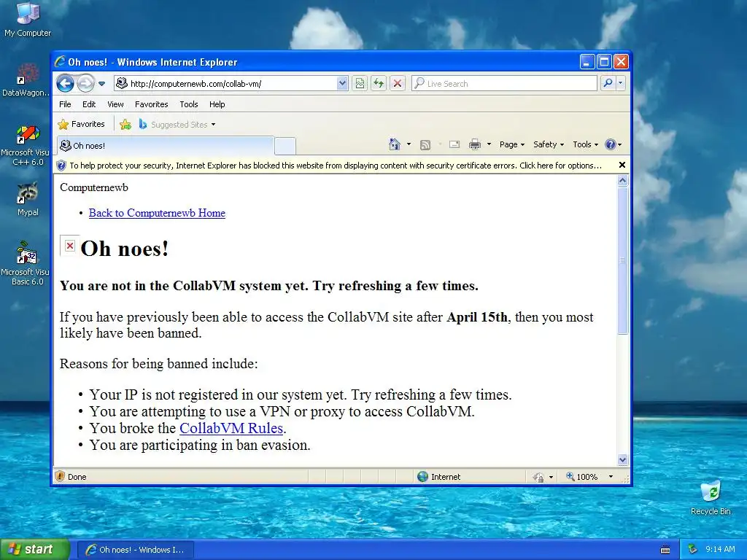Click inside the Live Search box
Viewport: 747px width, 560px height.
click(504, 83)
